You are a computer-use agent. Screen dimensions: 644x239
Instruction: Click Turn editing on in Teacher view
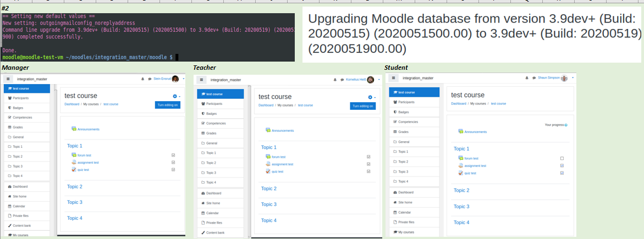tap(362, 107)
